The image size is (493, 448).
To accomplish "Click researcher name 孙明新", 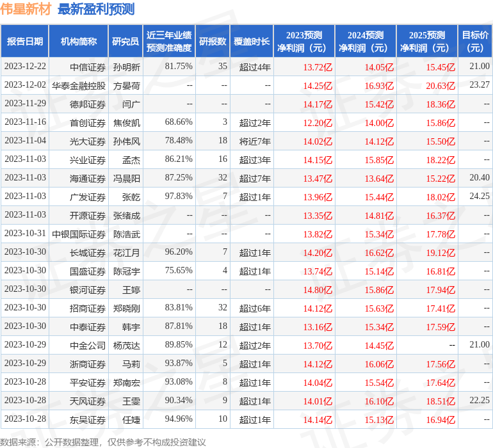I will (x=127, y=67).
